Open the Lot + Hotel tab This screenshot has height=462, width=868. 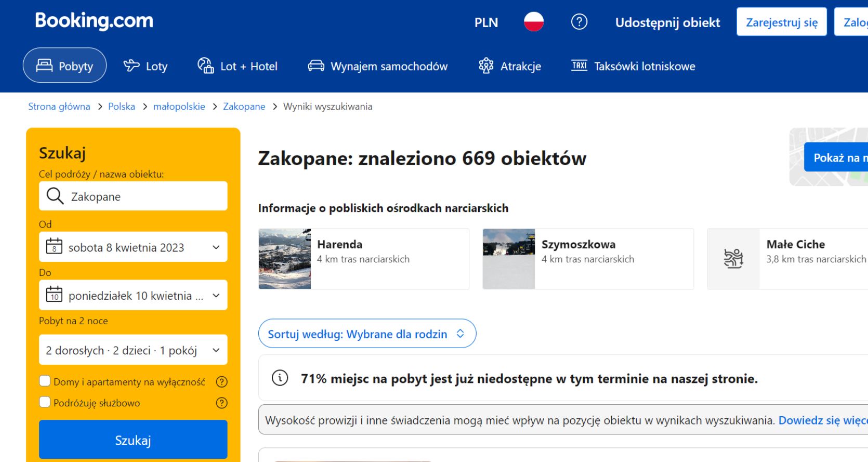238,66
